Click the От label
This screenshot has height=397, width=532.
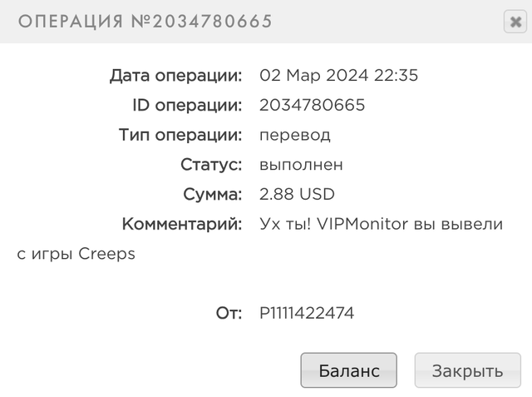[x=229, y=313]
